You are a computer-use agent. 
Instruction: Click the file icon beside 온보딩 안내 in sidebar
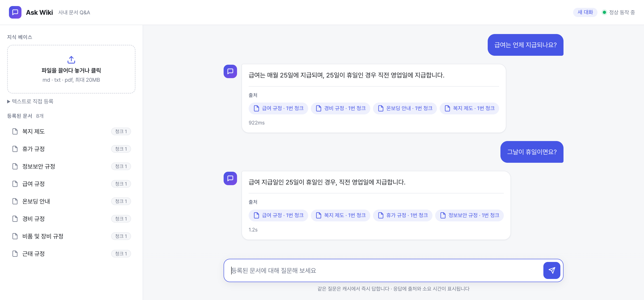click(15, 201)
